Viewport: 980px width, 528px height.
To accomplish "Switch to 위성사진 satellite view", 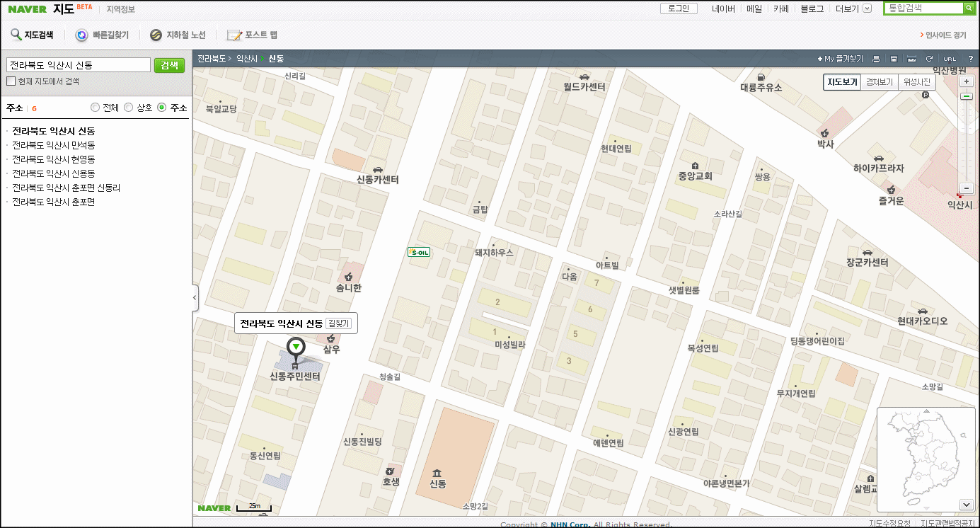I will 917,82.
